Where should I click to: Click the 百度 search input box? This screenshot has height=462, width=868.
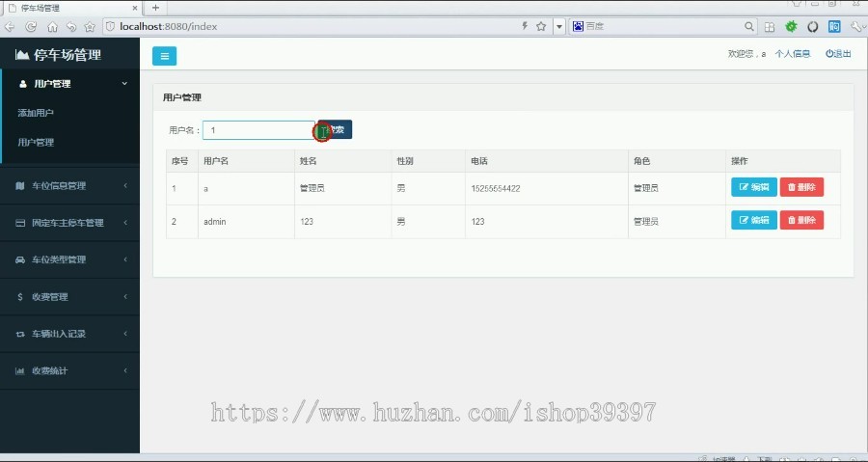click(664, 26)
